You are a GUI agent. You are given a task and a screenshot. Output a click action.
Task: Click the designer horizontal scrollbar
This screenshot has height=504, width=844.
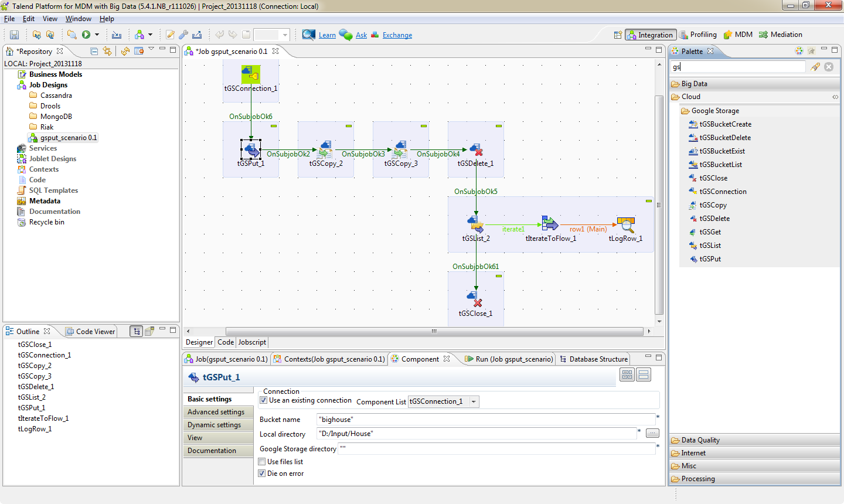(434, 332)
